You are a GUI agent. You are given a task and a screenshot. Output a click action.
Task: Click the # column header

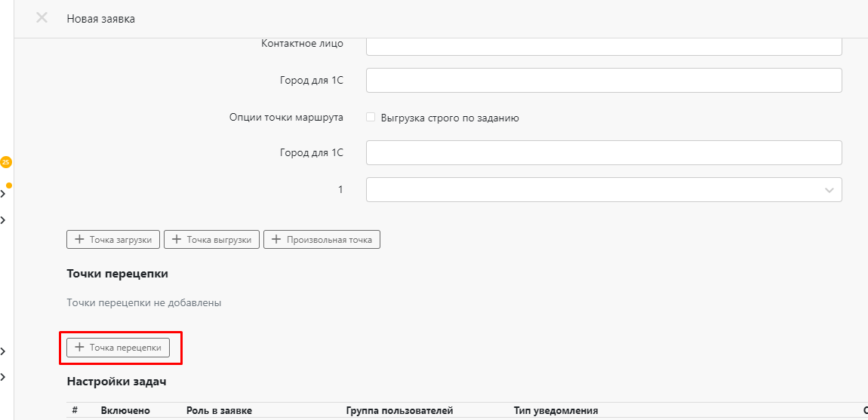[75, 411]
